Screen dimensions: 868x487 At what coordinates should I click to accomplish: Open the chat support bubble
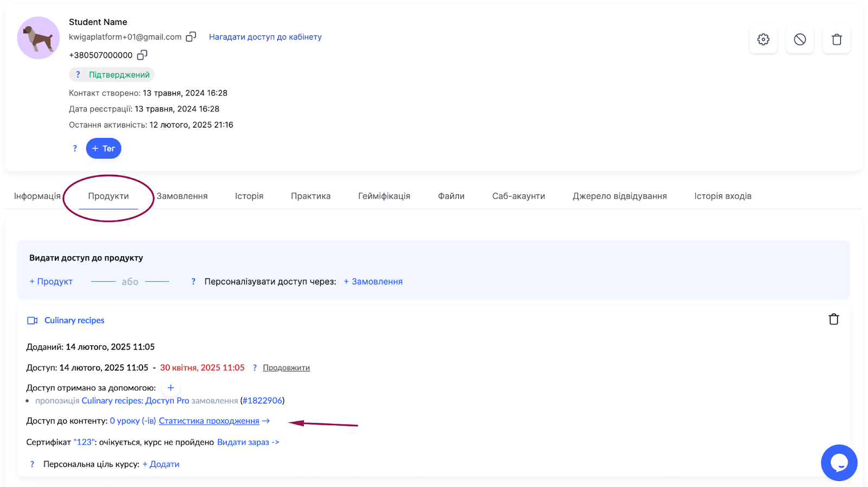(x=839, y=463)
